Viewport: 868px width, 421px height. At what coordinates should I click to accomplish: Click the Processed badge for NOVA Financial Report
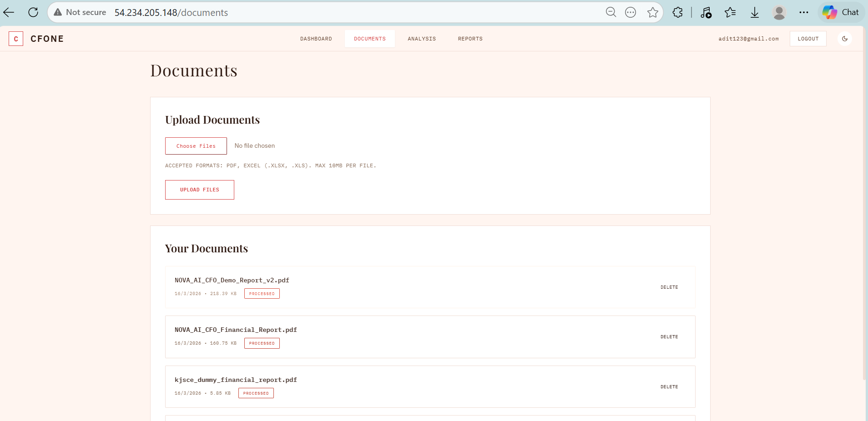pyautogui.click(x=262, y=343)
